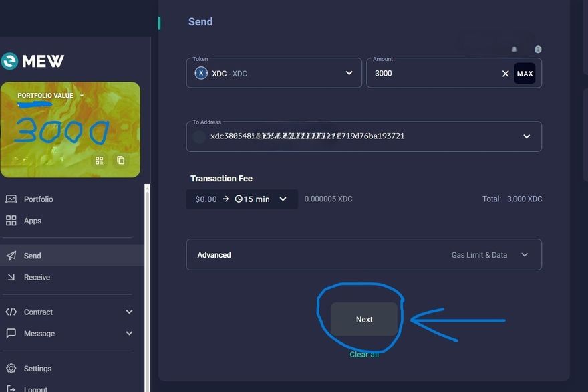Expand the To Address dropdown arrow

click(527, 136)
